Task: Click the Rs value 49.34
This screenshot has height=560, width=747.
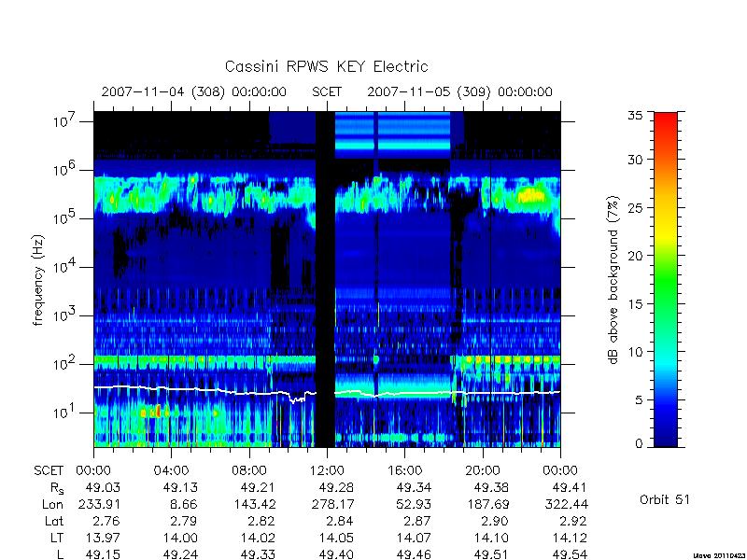Action: (414, 487)
